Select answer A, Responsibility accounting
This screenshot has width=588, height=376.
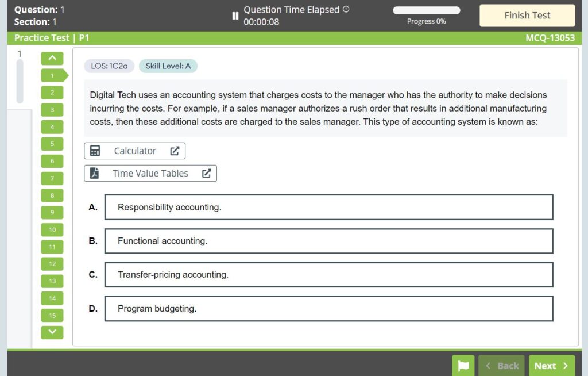coord(328,207)
